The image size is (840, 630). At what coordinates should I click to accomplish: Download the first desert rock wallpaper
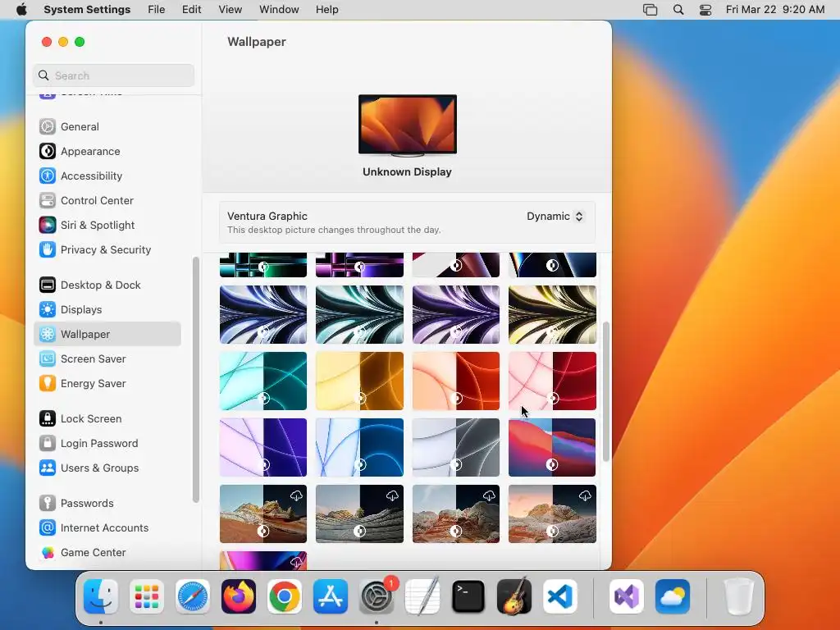coord(296,495)
